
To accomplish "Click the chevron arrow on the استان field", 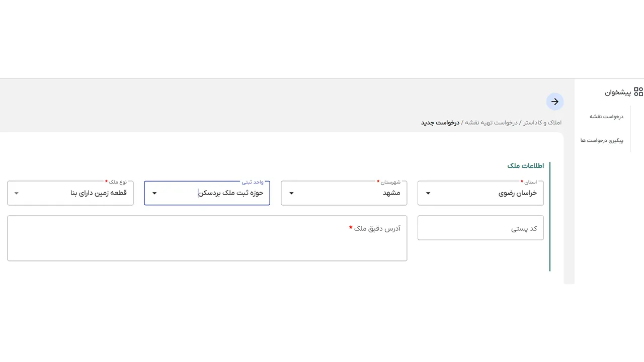I will tap(428, 193).
